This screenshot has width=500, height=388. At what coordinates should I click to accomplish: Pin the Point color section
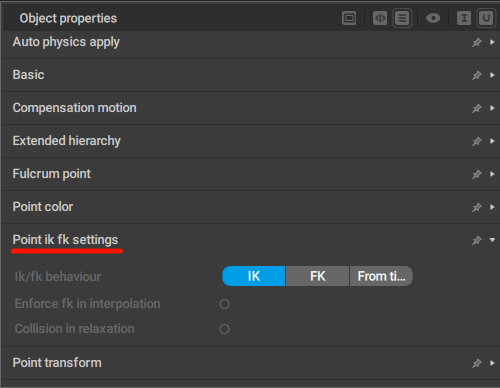pos(477,207)
